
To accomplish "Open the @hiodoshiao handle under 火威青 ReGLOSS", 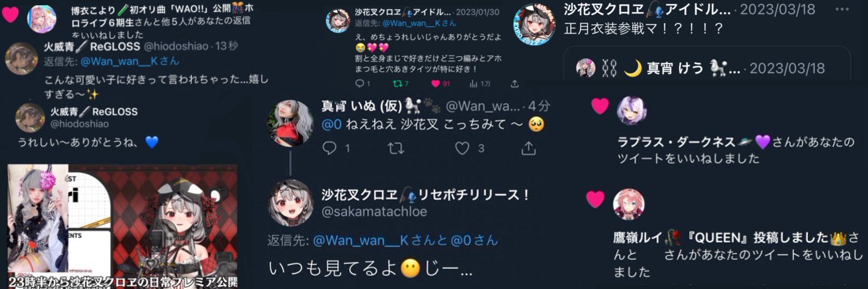I will (72, 123).
